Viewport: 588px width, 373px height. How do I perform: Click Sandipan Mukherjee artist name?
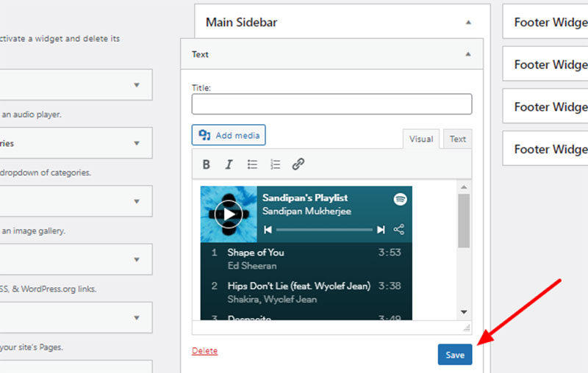306,211
